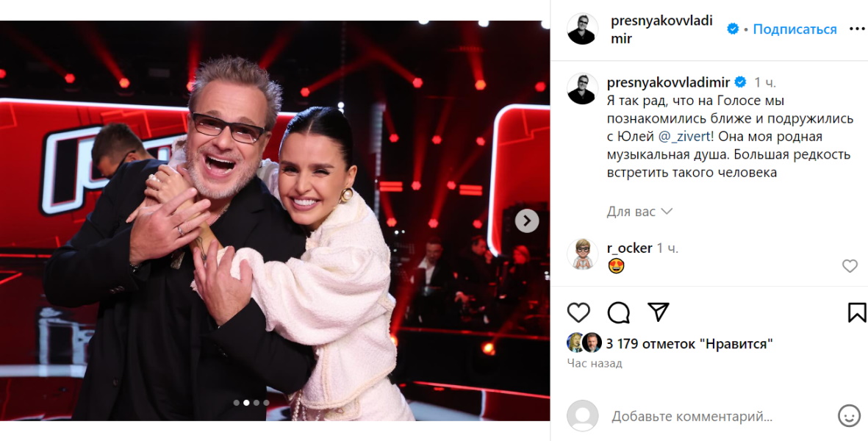This screenshot has height=441, width=868.
Task: Click the liker avatars beside likes count
Action: (x=584, y=343)
